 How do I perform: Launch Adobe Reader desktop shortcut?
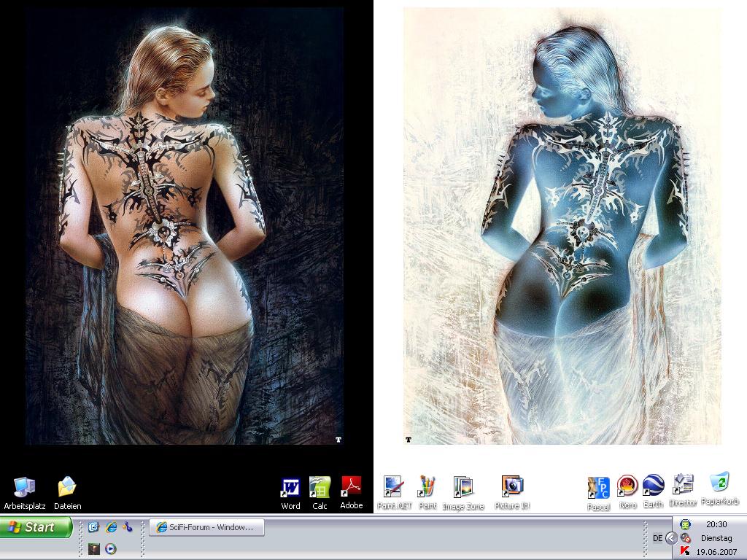coord(352,488)
